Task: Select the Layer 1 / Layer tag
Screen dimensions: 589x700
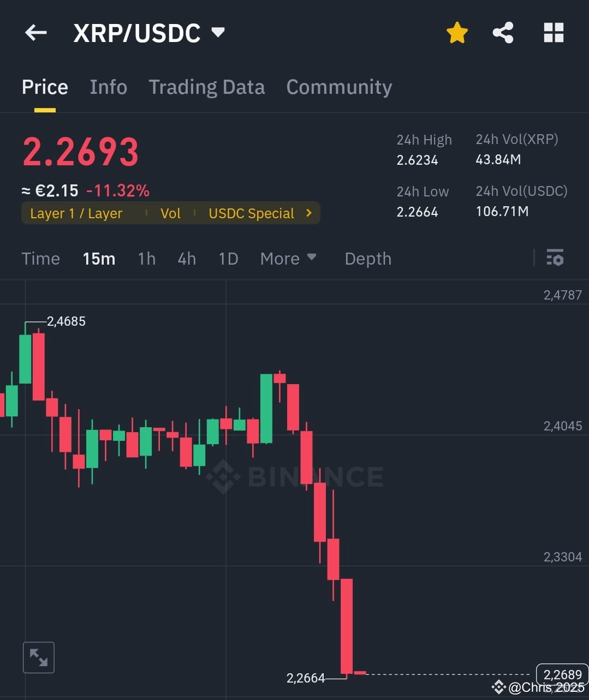Action: pyautogui.click(x=76, y=213)
